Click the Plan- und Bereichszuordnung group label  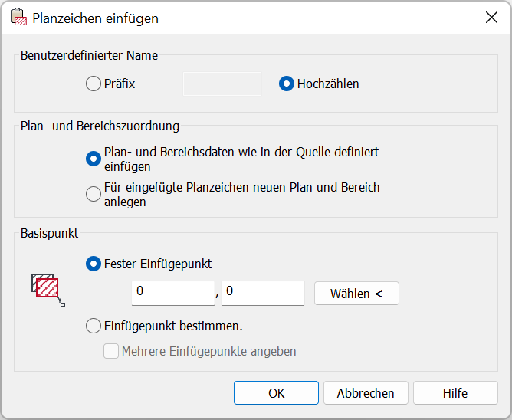point(100,126)
